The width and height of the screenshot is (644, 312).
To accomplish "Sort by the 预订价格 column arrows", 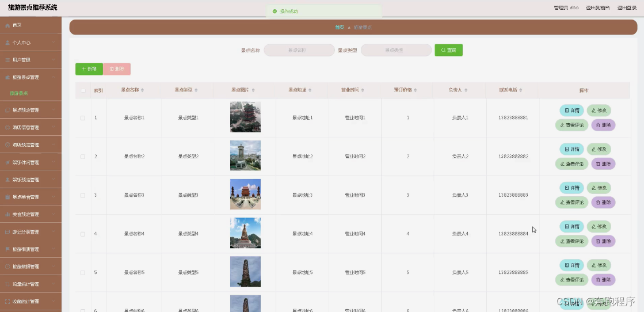I will 416,90.
